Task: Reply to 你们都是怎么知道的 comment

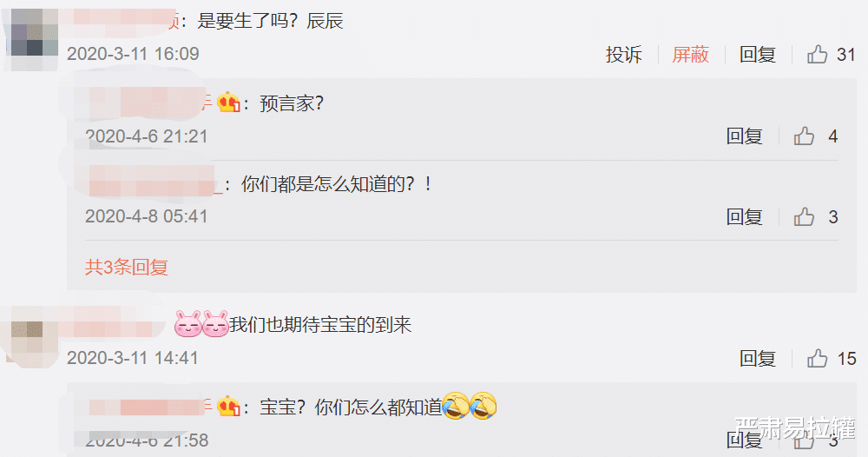Action: pos(744,216)
